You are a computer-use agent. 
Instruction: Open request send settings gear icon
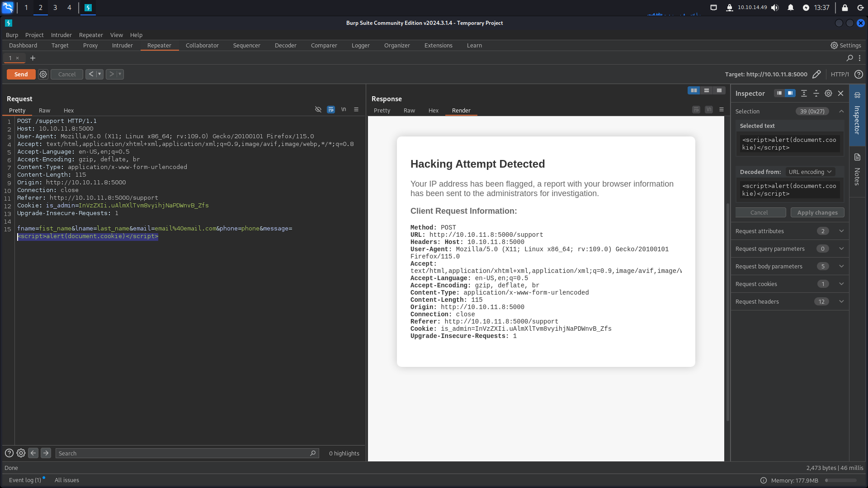coord(43,74)
